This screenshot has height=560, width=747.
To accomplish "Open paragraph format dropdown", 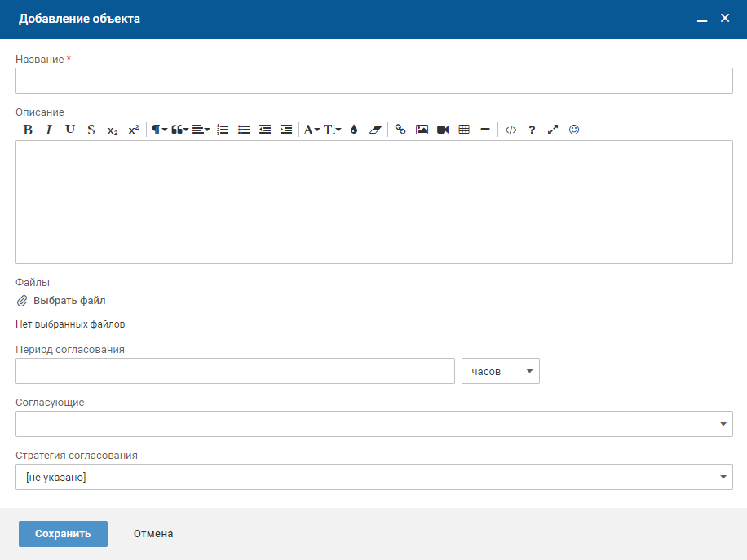I will [159, 130].
